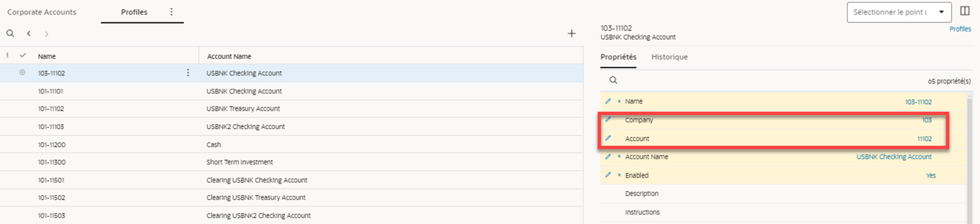This screenshot has height=224, width=980.
Task: Go to previous with the left chevron
Action: (29, 33)
